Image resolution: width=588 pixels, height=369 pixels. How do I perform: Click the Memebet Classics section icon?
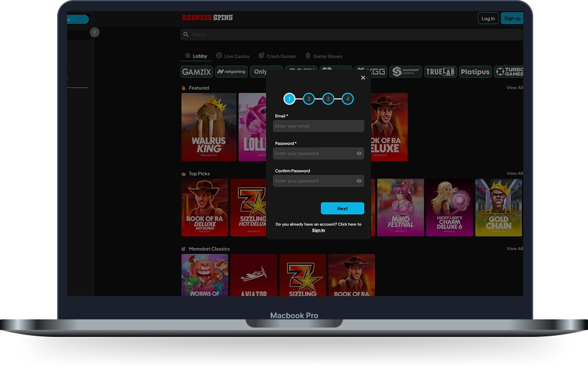point(183,249)
